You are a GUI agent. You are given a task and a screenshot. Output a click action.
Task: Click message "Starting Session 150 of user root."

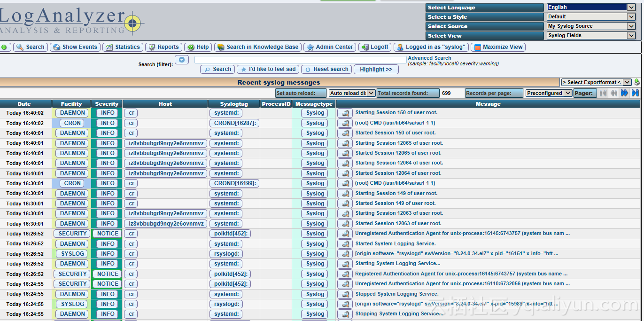[396, 113]
